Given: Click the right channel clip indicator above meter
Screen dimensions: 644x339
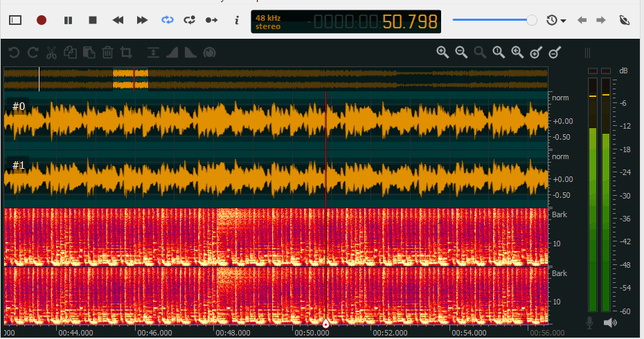Looking at the screenshot, I should (x=606, y=71).
